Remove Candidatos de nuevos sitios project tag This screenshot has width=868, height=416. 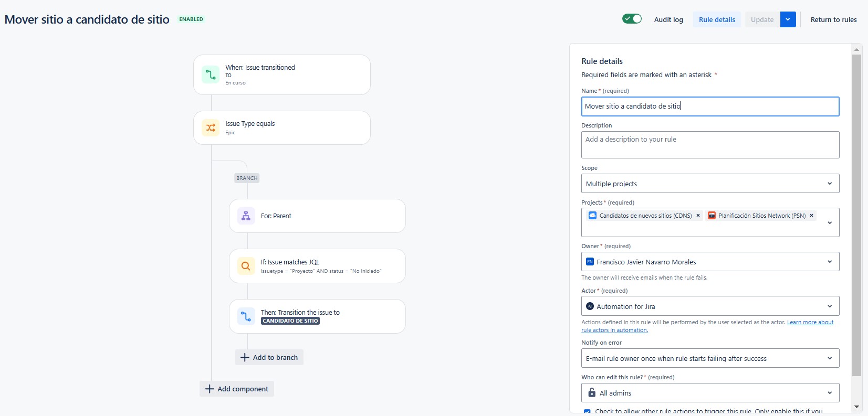click(x=698, y=216)
